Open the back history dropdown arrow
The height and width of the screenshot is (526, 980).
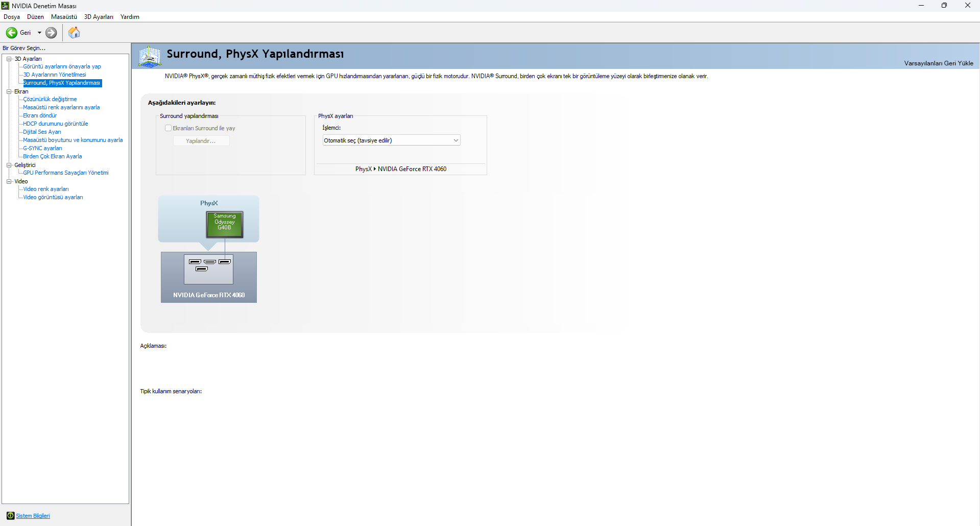pos(39,33)
